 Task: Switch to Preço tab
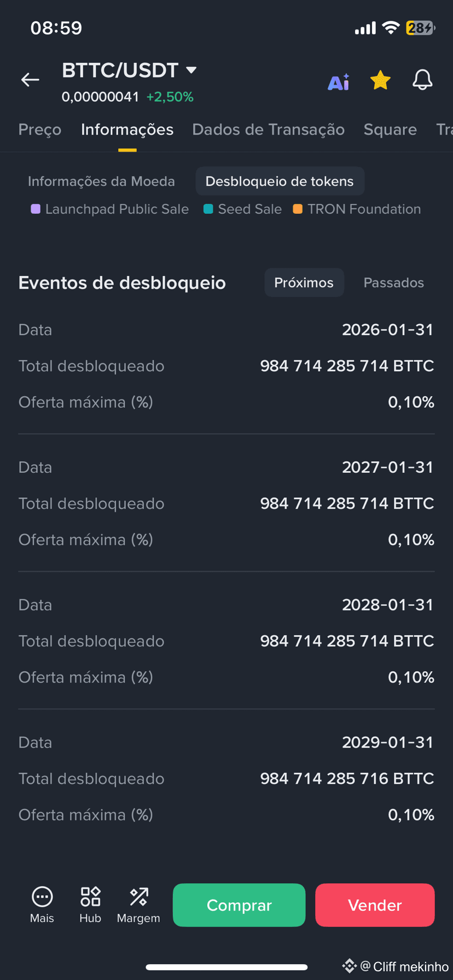40,130
